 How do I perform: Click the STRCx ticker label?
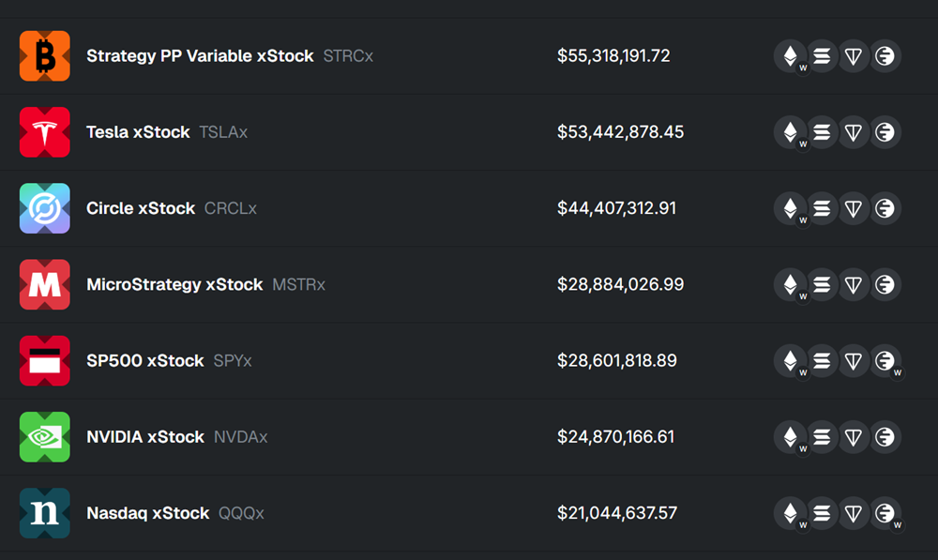[x=348, y=55]
